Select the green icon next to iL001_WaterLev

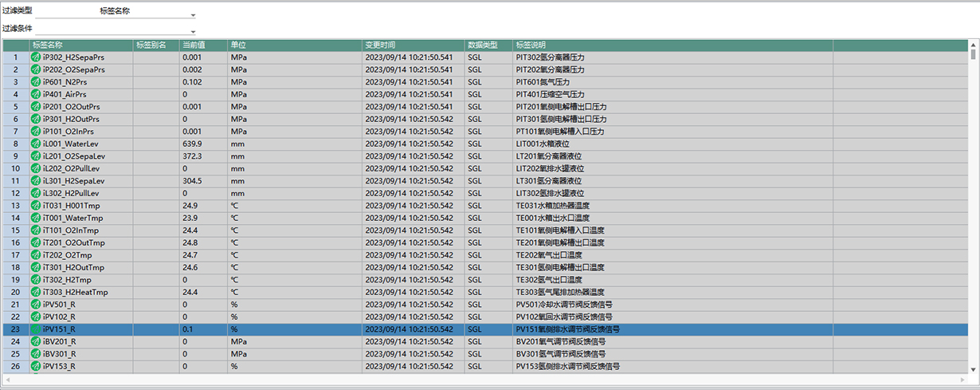(x=35, y=144)
